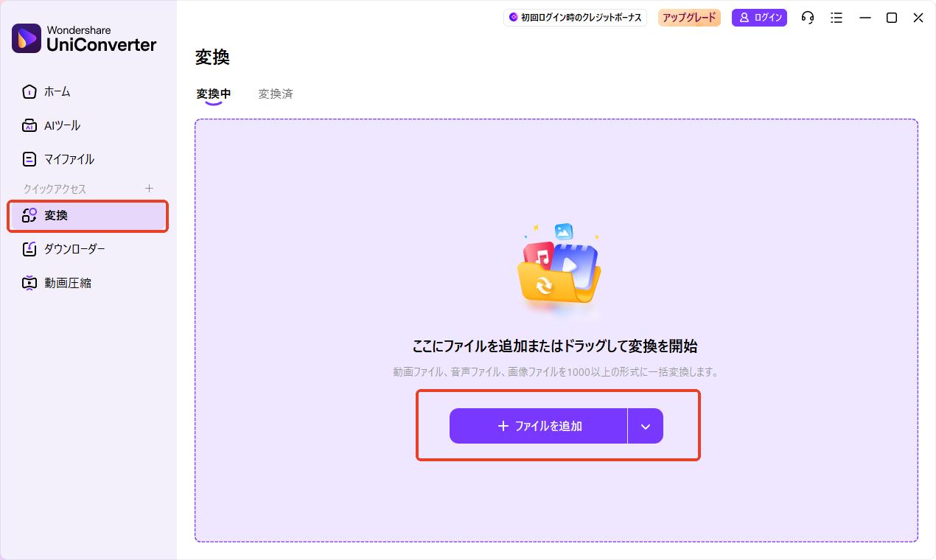This screenshot has width=936, height=560.
Task: Expand the ファイルを追加 dropdown arrow
Action: pyautogui.click(x=645, y=426)
